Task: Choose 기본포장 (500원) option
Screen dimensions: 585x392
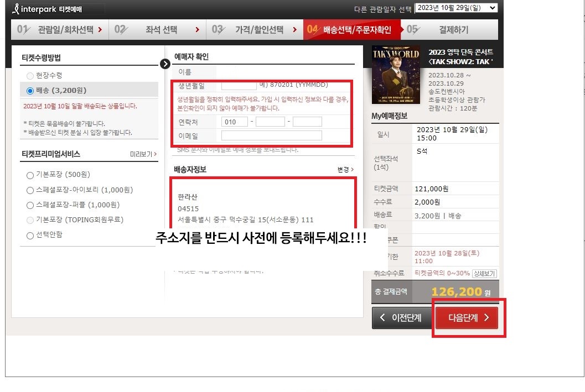Action: (x=30, y=175)
